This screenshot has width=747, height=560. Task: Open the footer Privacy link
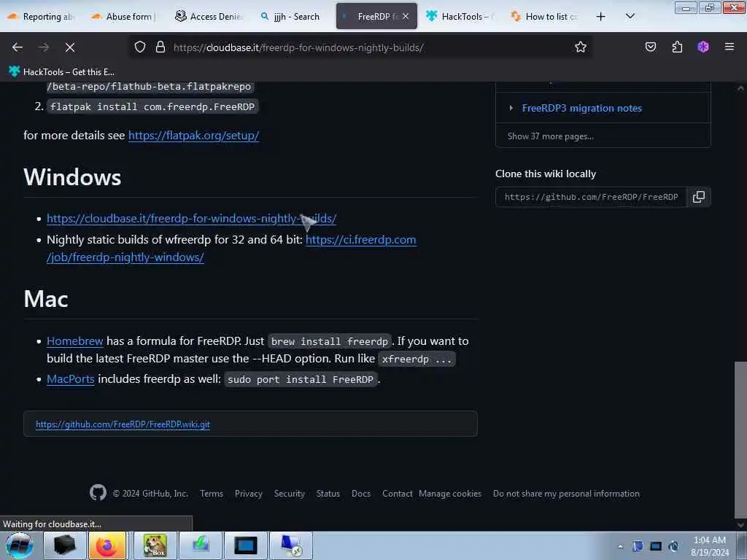click(249, 494)
